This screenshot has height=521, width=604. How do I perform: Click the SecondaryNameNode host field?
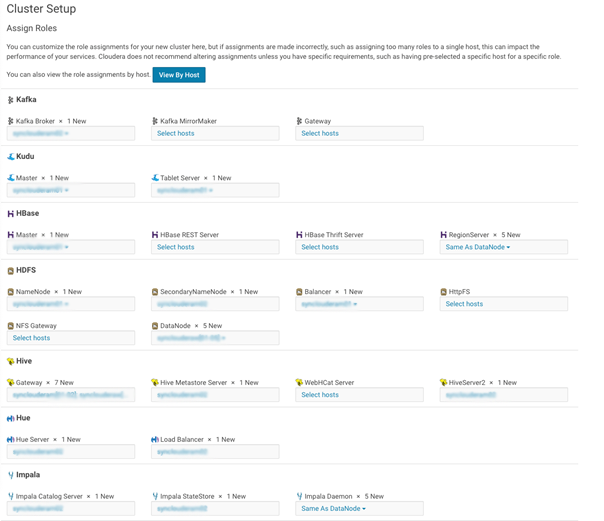tap(215, 304)
